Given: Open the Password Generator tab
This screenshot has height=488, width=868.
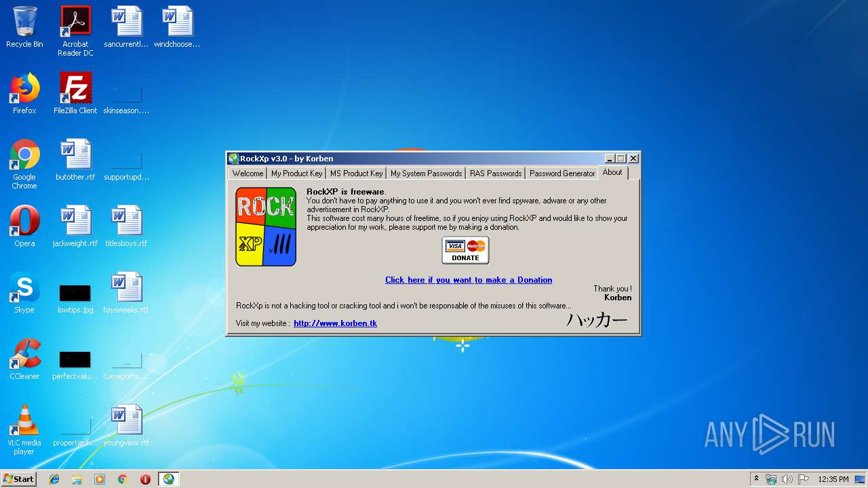Looking at the screenshot, I should point(562,174).
